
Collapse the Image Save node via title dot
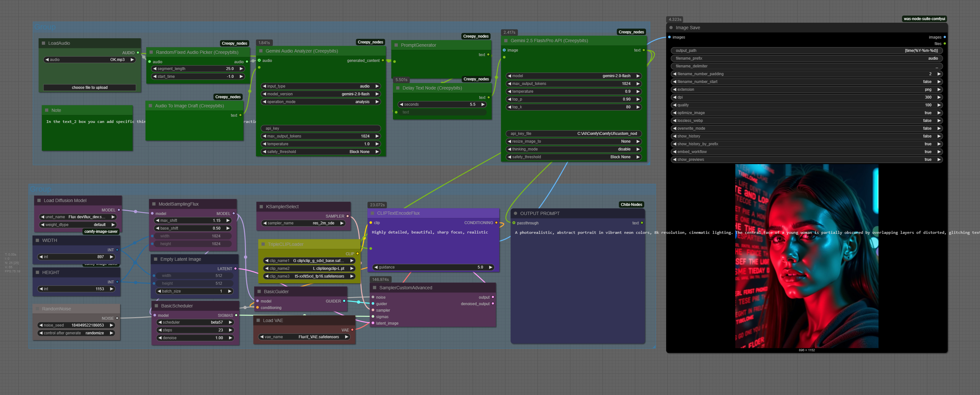coord(671,28)
